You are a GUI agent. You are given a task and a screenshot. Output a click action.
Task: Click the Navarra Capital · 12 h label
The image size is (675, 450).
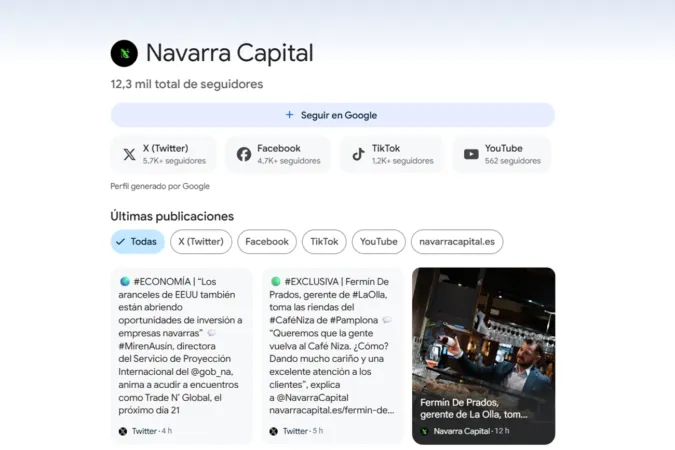pyautogui.click(x=471, y=431)
